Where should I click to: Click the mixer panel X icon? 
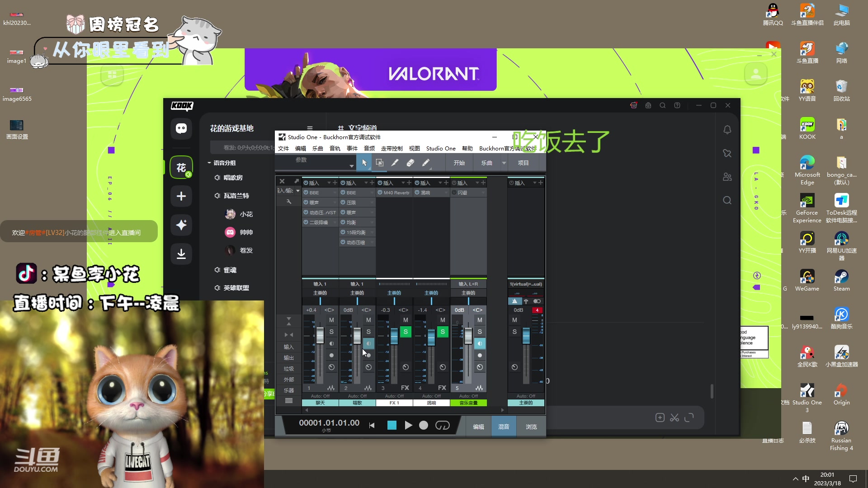282,181
